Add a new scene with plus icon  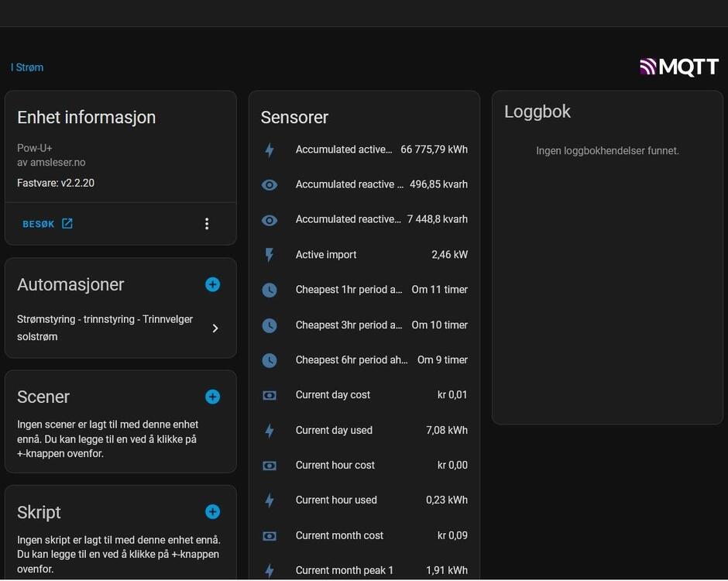212,397
